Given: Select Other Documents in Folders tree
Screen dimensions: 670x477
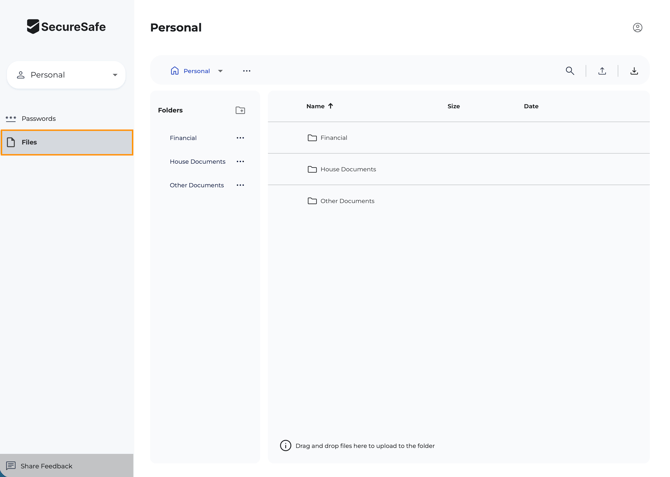Looking at the screenshot, I should [x=196, y=185].
